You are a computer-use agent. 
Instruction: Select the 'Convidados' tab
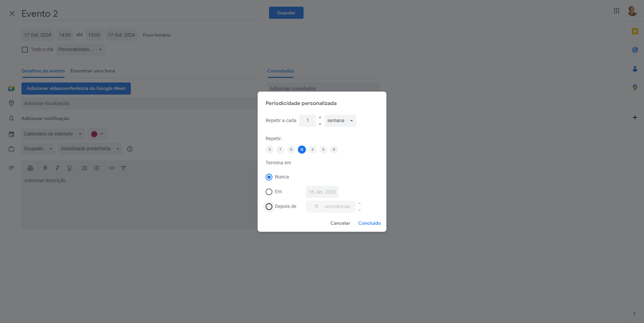[x=280, y=71]
